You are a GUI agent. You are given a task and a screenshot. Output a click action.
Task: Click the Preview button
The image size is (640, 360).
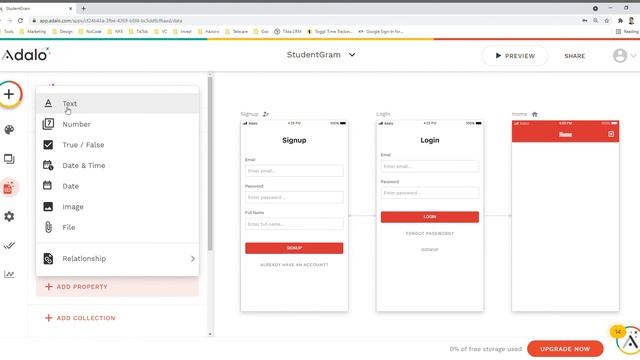pyautogui.click(x=515, y=56)
